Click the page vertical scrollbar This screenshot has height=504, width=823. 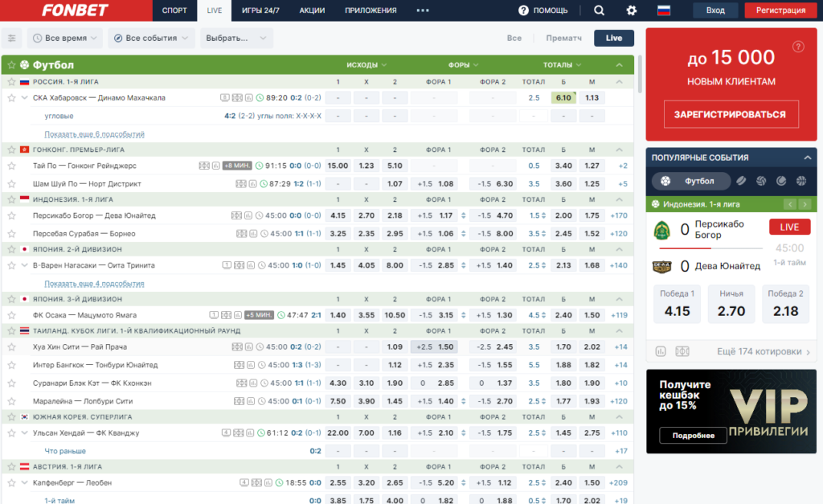coord(640,74)
